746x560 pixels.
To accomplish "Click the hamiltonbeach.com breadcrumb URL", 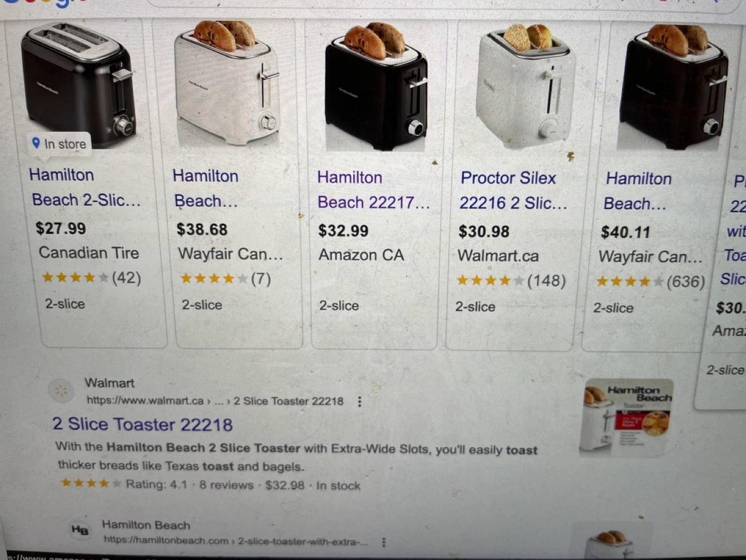I will click(x=236, y=541).
